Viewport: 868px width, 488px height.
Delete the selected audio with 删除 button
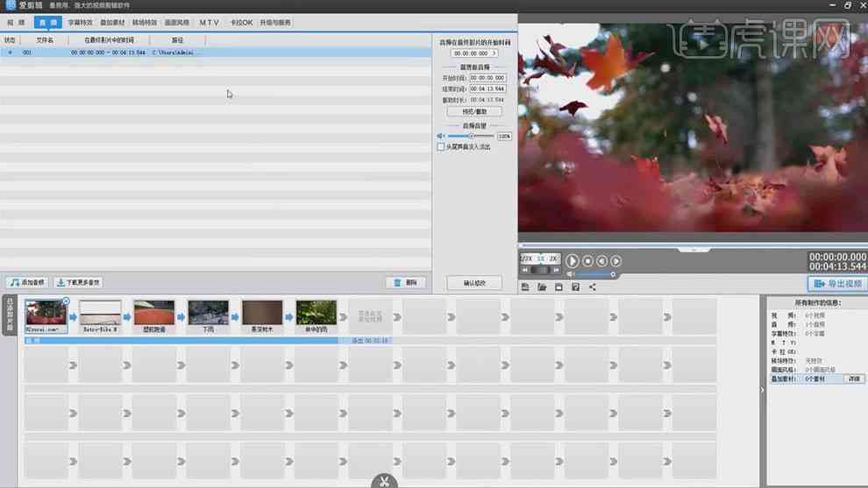pos(406,283)
